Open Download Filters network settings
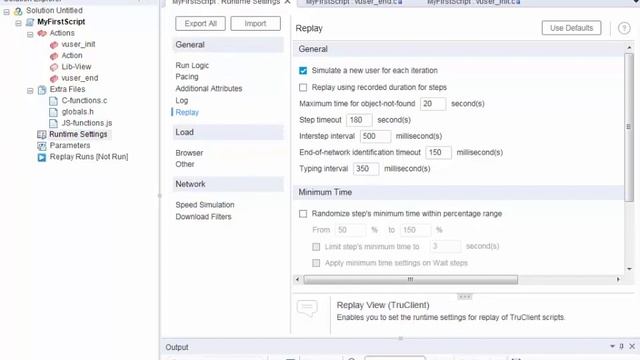 [x=203, y=217]
